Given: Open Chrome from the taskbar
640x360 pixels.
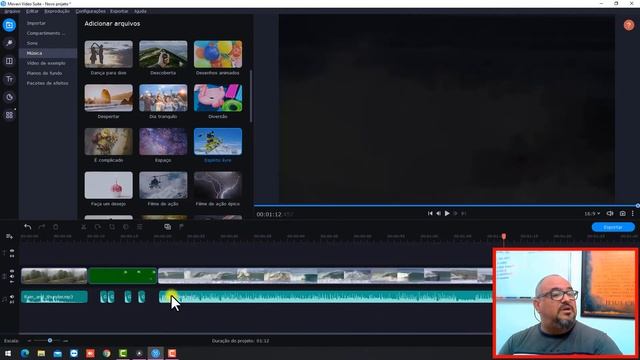Looking at the screenshot, I should pyautogui.click(x=107, y=353).
